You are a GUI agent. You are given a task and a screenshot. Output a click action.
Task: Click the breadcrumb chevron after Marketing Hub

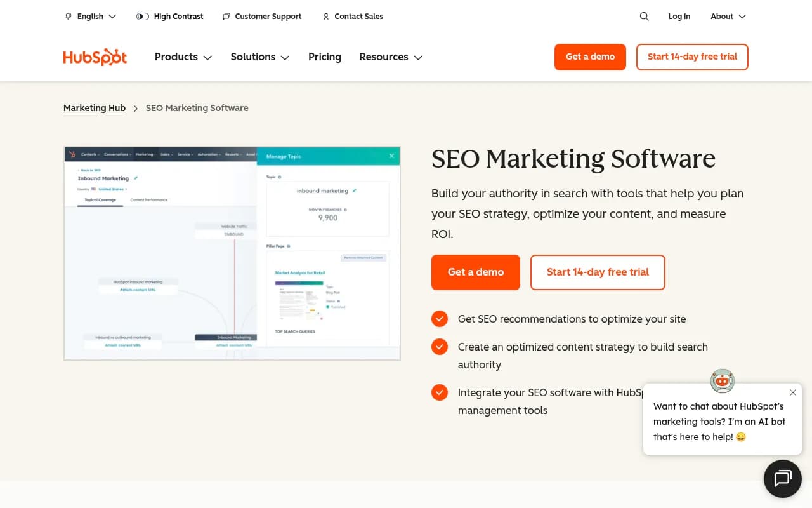click(135, 108)
